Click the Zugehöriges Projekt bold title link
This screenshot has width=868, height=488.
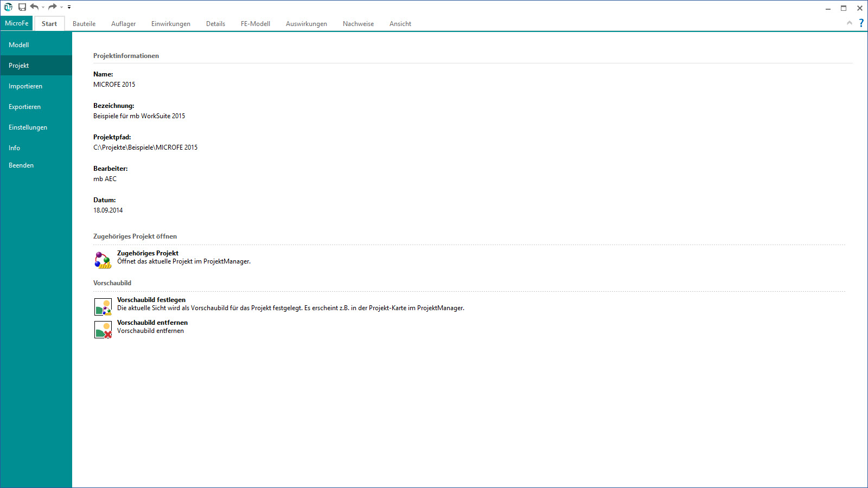point(148,253)
